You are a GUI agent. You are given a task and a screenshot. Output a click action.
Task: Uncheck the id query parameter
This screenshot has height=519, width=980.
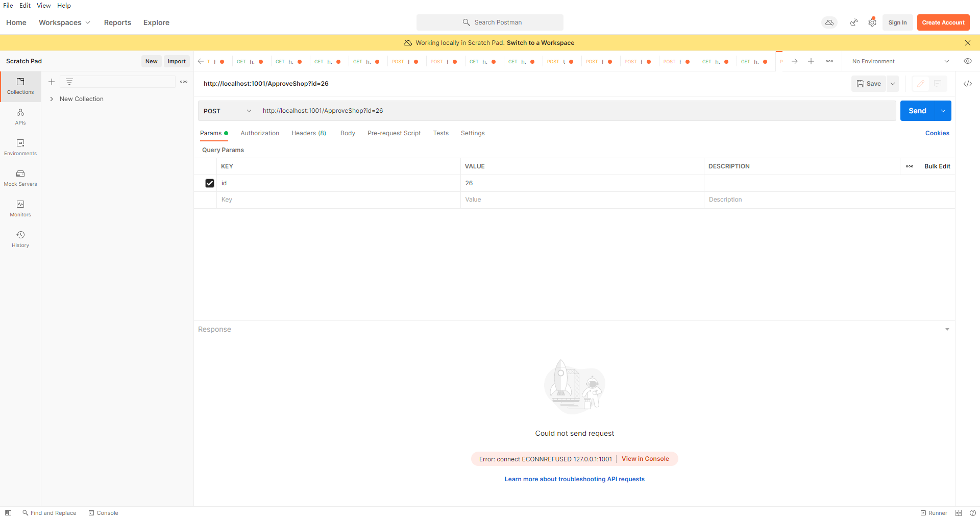coord(210,183)
